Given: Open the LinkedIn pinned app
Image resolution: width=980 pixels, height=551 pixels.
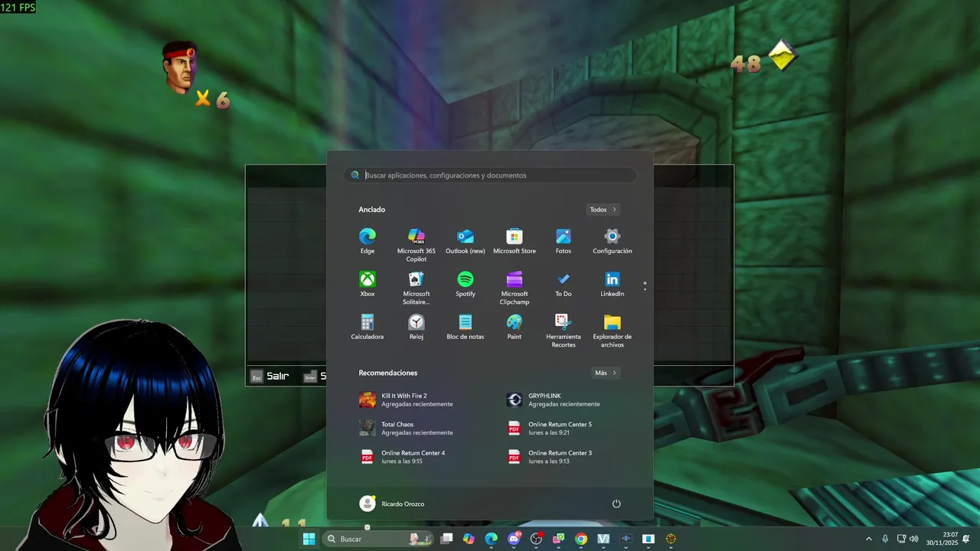Looking at the screenshot, I should (612, 284).
